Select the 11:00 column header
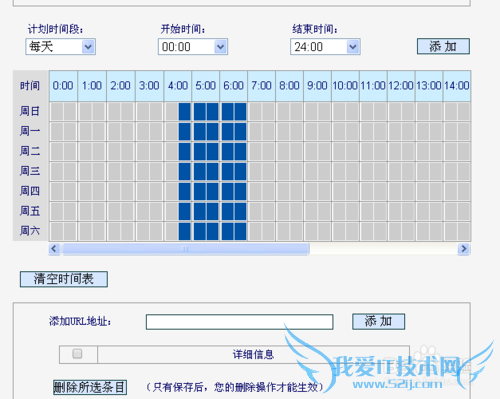 (373, 86)
